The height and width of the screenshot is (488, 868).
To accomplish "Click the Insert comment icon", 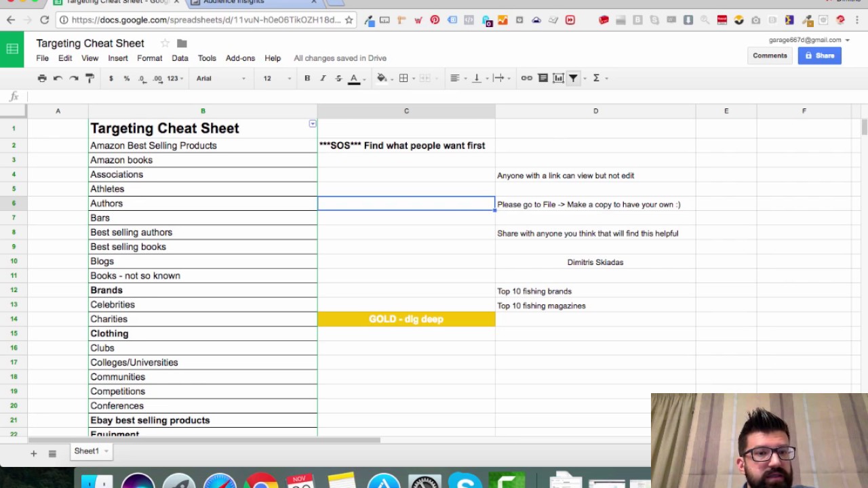I will [543, 79].
